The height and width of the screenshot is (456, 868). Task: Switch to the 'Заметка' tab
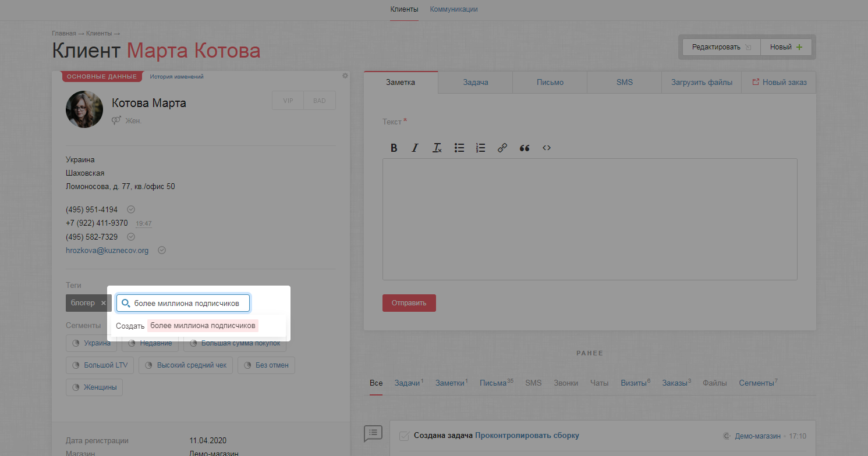coord(401,82)
